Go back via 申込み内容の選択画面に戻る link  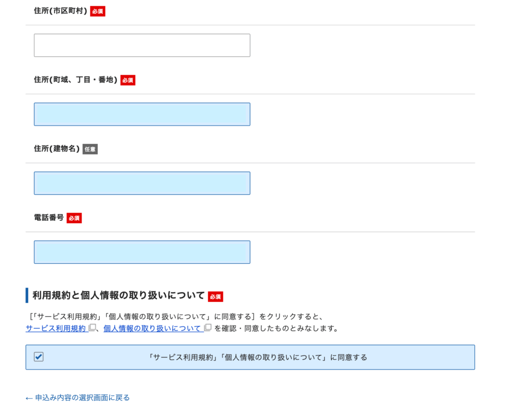[82, 398]
